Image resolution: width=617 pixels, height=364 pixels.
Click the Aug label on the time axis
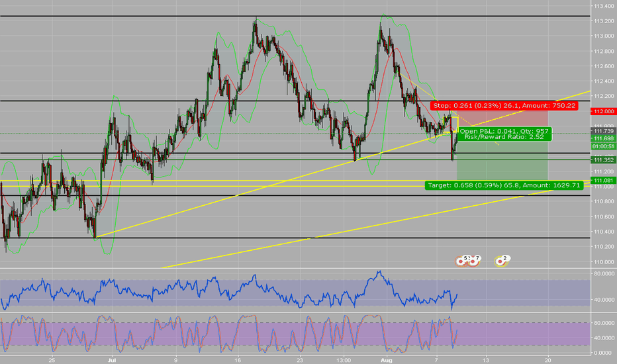387,360
